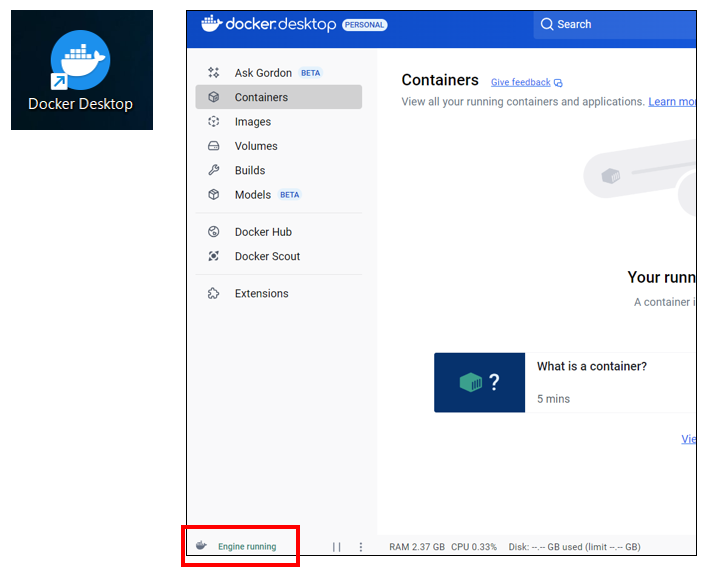Click the Docker whale logo in header

coord(211,24)
